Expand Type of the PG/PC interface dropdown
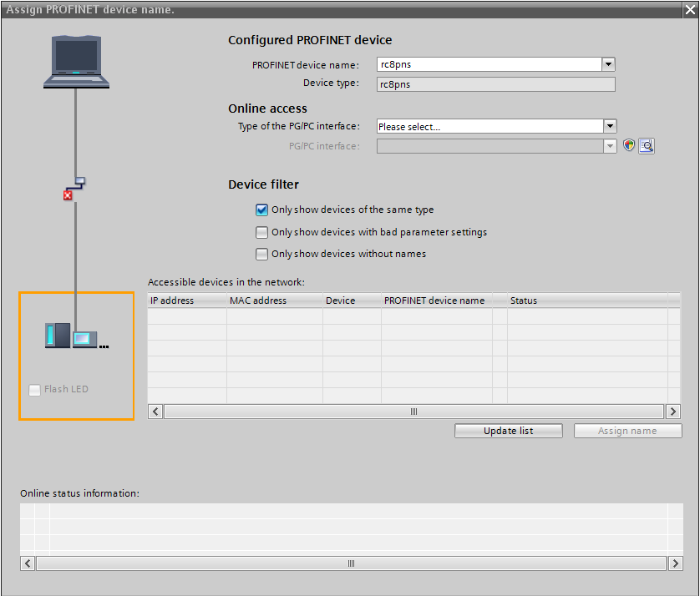 pos(610,127)
